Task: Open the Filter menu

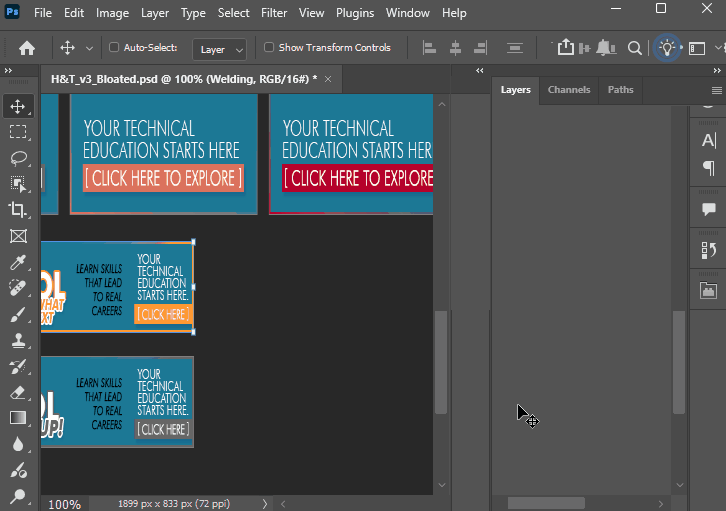Action: (x=274, y=13)
